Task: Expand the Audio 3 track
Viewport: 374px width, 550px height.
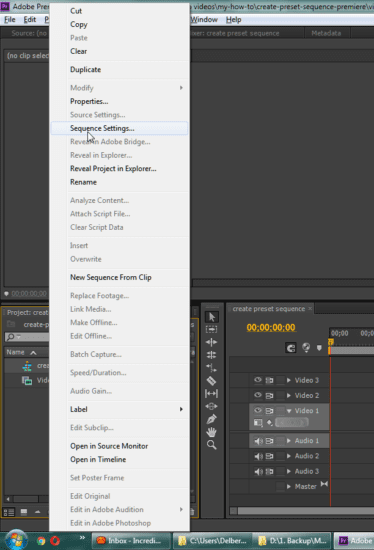Action: tap(289, 471)
